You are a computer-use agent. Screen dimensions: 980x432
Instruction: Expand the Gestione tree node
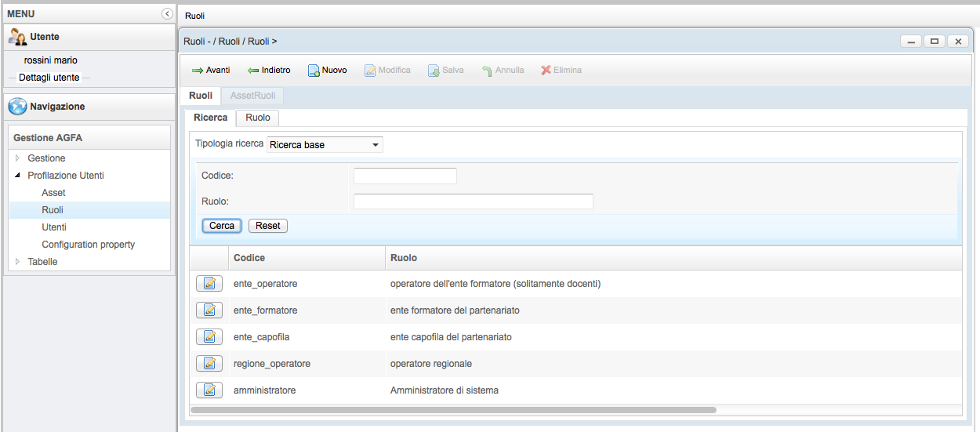coord(18,158)
